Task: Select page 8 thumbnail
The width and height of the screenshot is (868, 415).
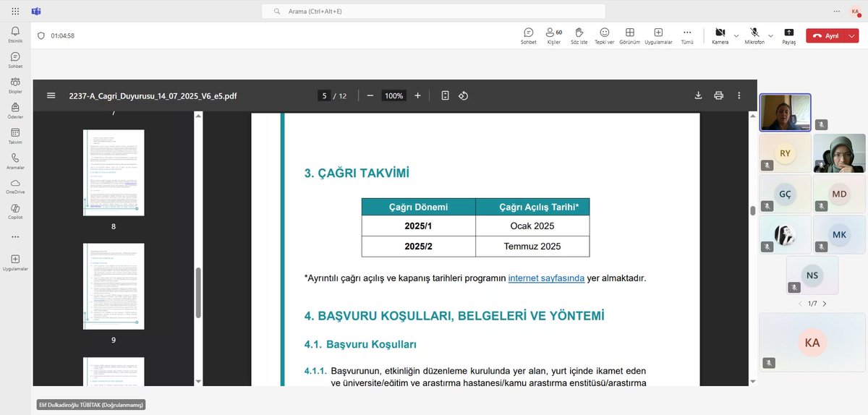Action: (114, 173)
